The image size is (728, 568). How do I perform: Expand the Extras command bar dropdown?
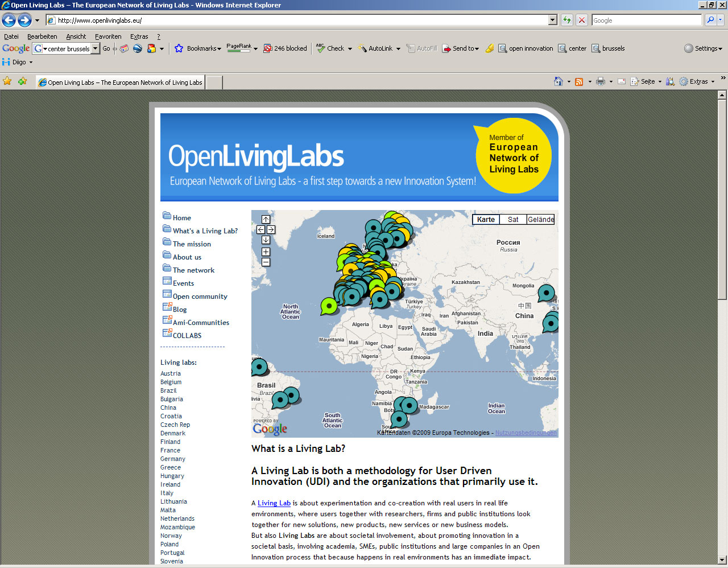(713, 81)
